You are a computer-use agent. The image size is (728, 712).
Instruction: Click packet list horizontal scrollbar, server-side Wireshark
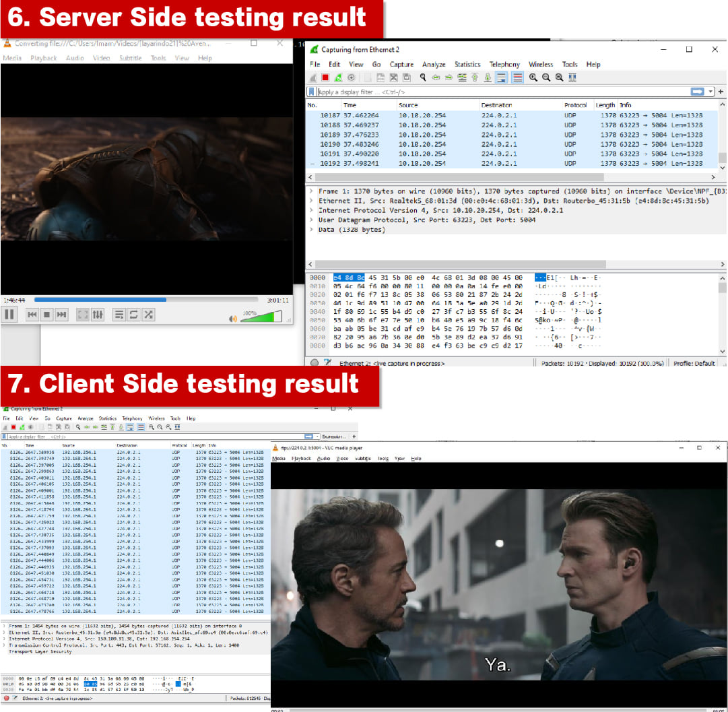click(460, 177)
